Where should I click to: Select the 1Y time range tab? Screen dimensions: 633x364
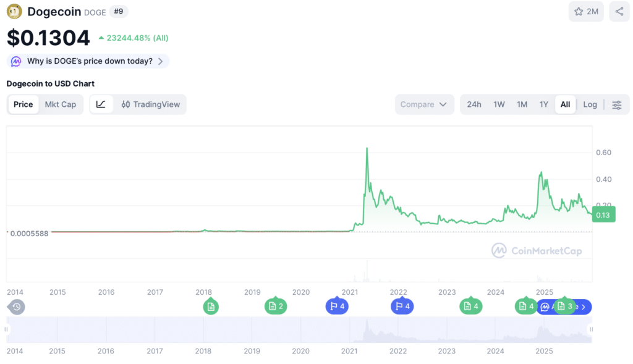click(544, 104)
